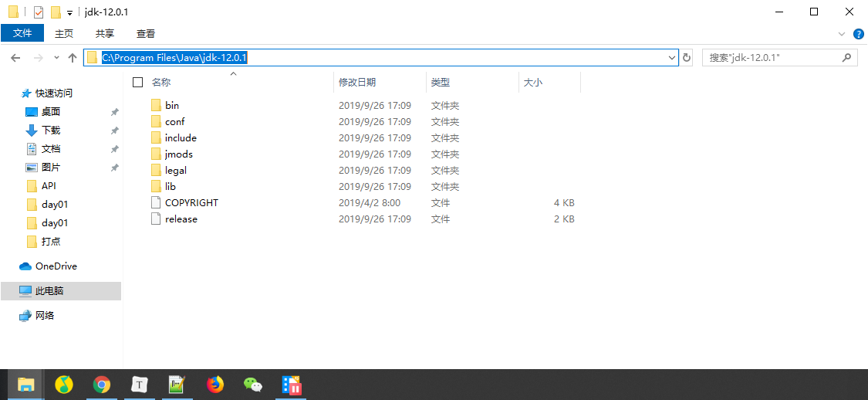Open WeChat from the taskbar
This screenshot has height=400, width=868.
pyautogui.click(x=253, y=385)
